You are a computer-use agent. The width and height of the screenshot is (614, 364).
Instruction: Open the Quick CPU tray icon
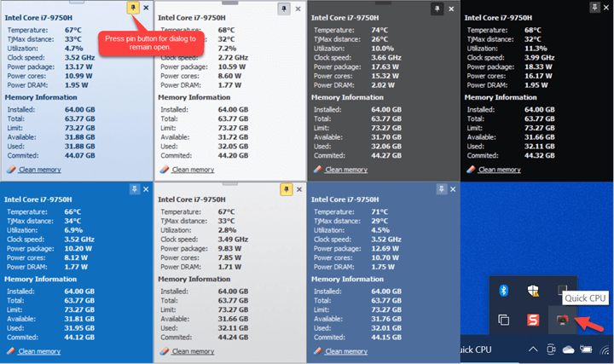coord(562,320)
